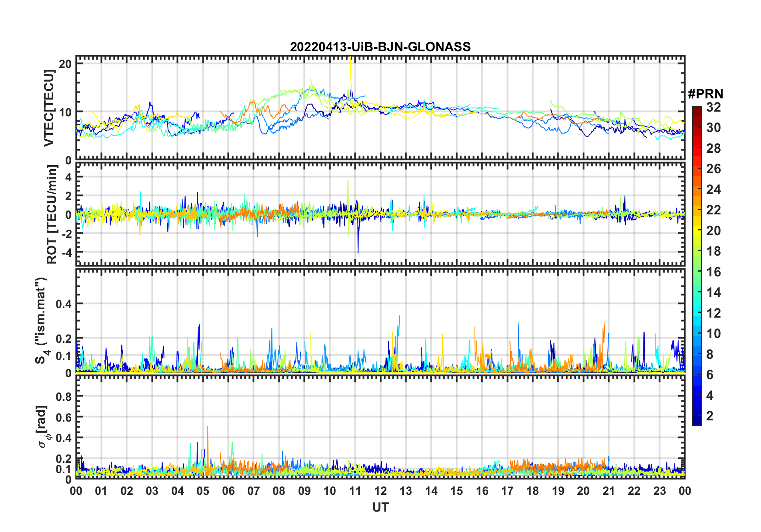Click the colorbar tick label 2
Viewport: 761px width, 532px height.
(710, 416)
